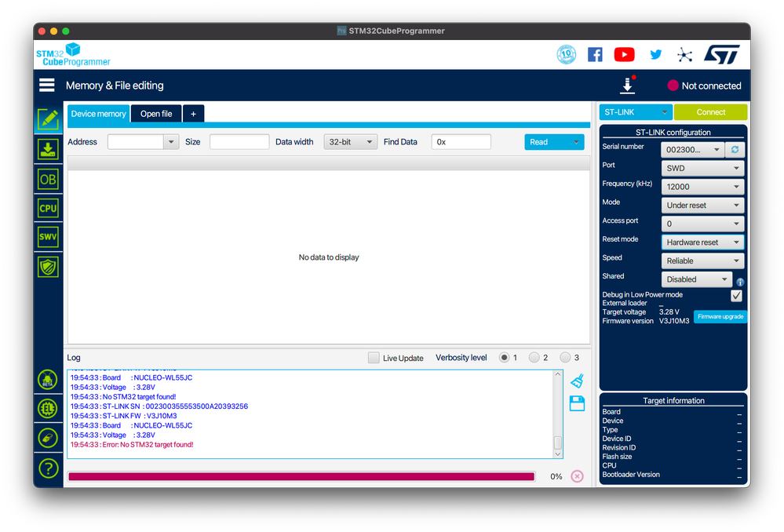Select verbosity level 1
This screenshot has height=532, width=784.
504,358
